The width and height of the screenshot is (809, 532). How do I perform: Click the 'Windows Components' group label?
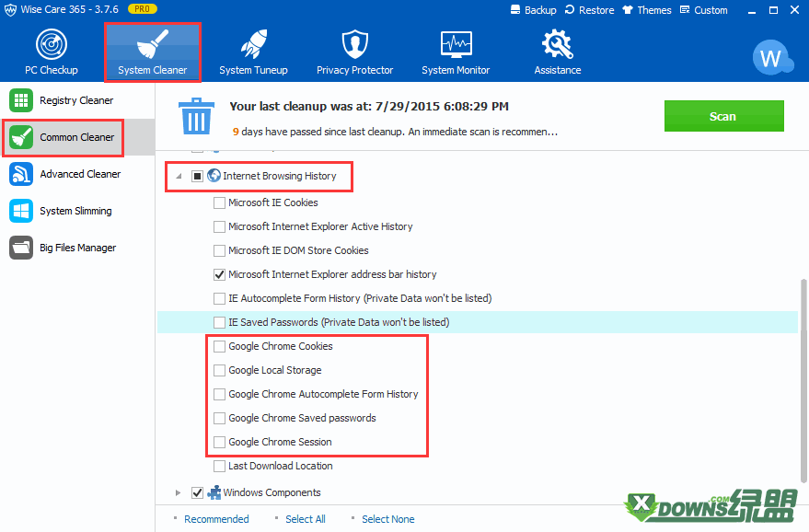coord(272,492)
